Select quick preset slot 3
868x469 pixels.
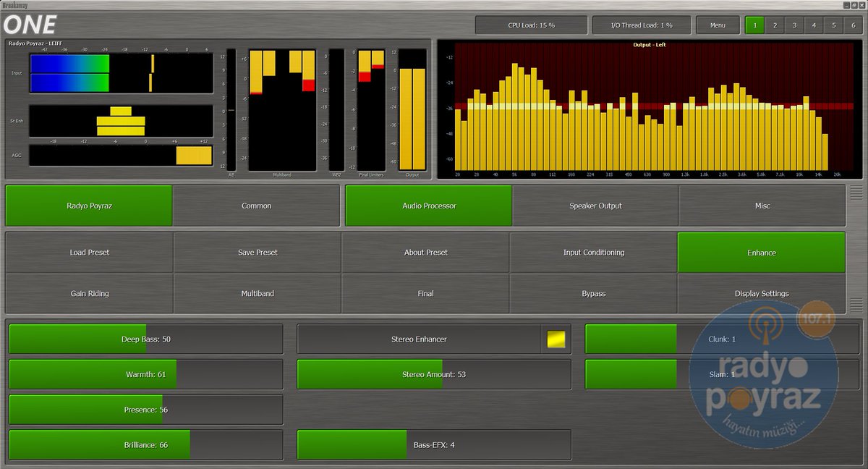point(794,25)
